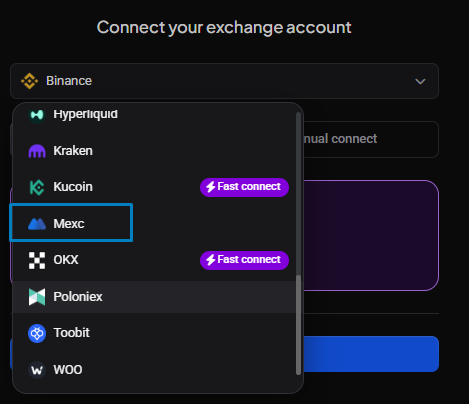Viewport: 469px width, 404px height.
Task: Click the green Kucoin logo icon
Action: pyautogui.click(x=37, y=187)
